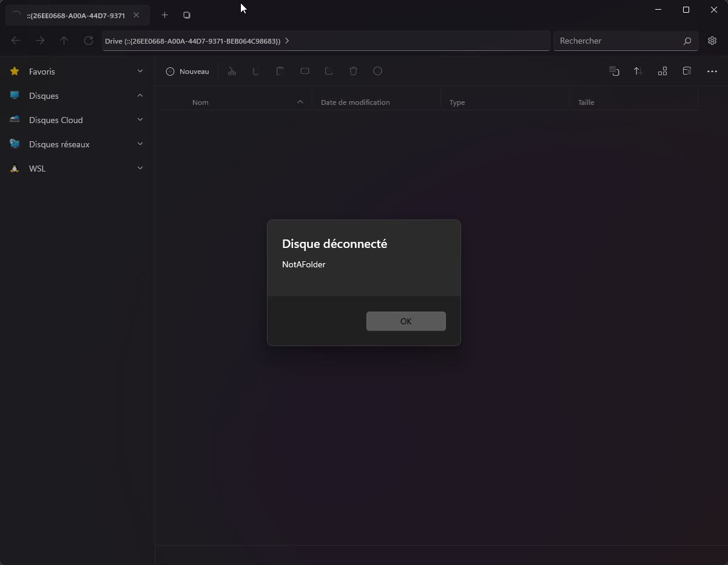Open the settings gear icon
Screen dimensions: 728x565
[x=712, y=41]
